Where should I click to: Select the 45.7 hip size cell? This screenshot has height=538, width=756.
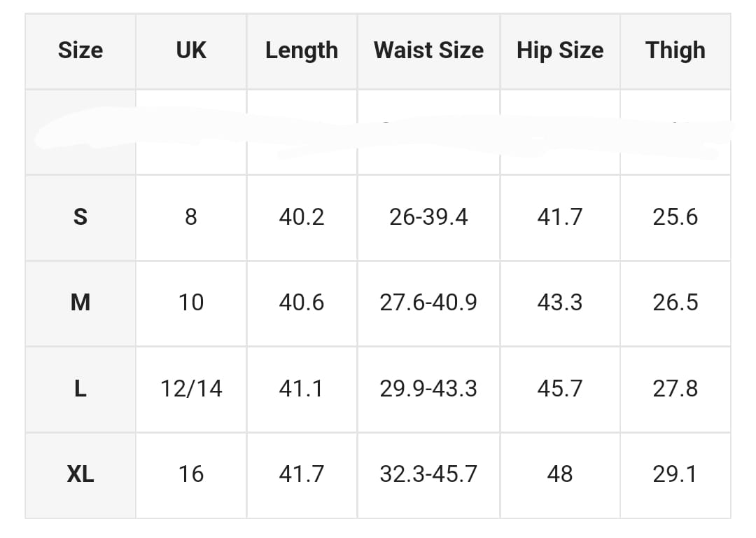(560, 389)
